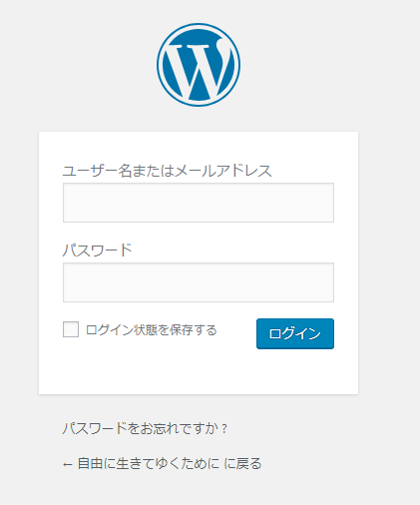Image resolution: width=420 pixels, height=505 pixels.
Task: Click the white W in the logo
Action: pos(199,71)
